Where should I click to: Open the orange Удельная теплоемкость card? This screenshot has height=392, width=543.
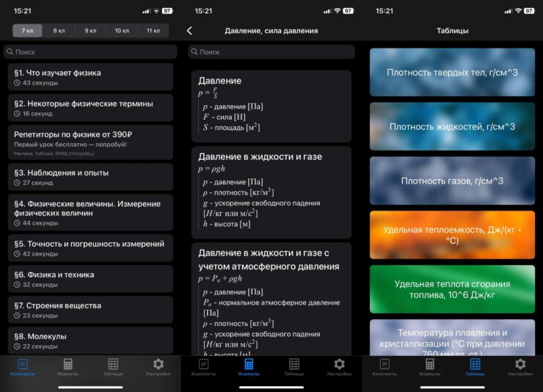click(452, 235)
